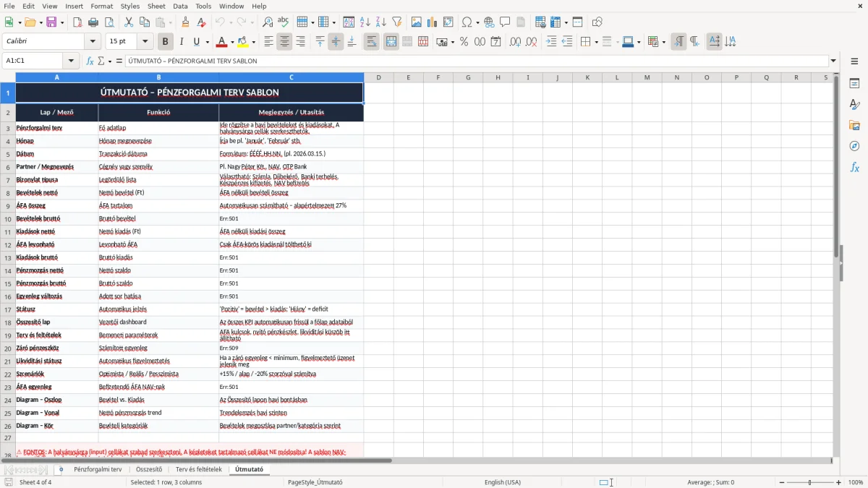Open the Styles menu
This screenshot has width=868, height=488.
[130, 6]
